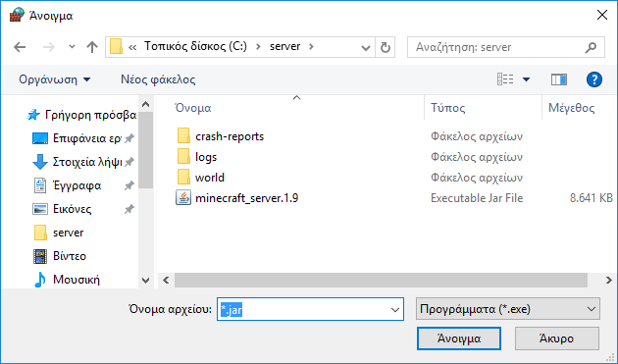Unpin Επιφάνεια εργασίας pin icon
This screenshot has width=618, height=364.
(x=129, y=138)
